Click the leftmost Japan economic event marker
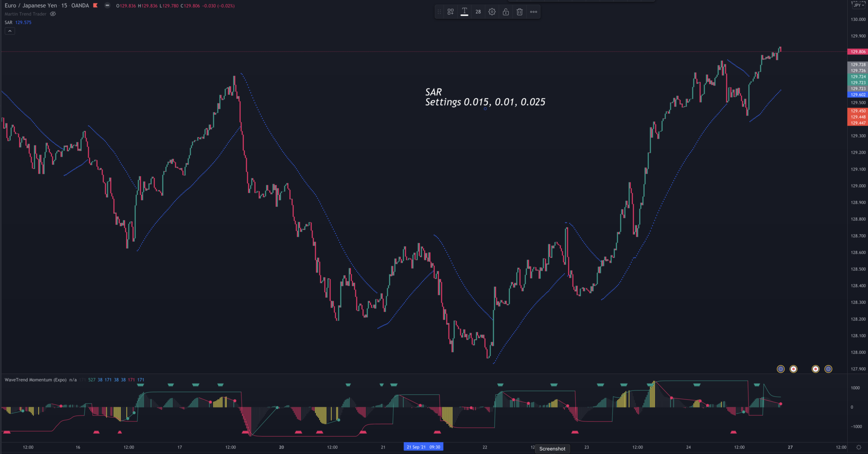Viewport: 868px width, 454px height. pyautogui.click(x=793, y=369)
